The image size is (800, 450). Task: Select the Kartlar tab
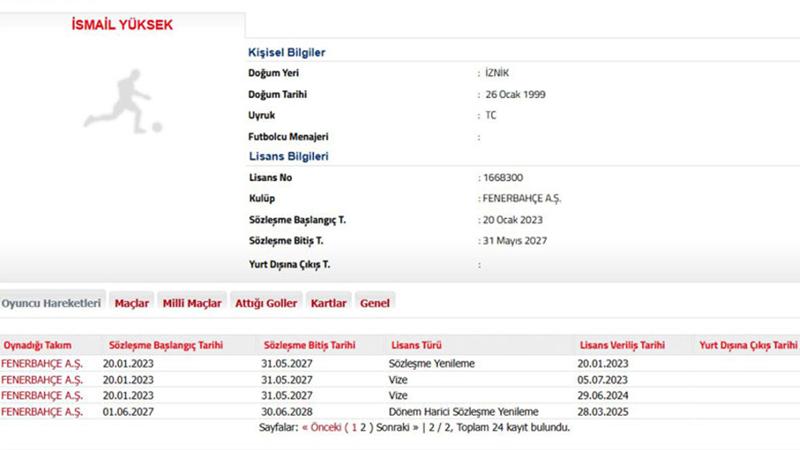coord(328,302)
